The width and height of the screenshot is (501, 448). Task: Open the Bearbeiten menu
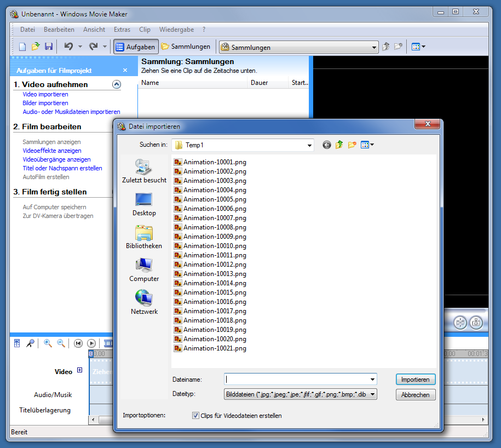click(x=59, y=30)
